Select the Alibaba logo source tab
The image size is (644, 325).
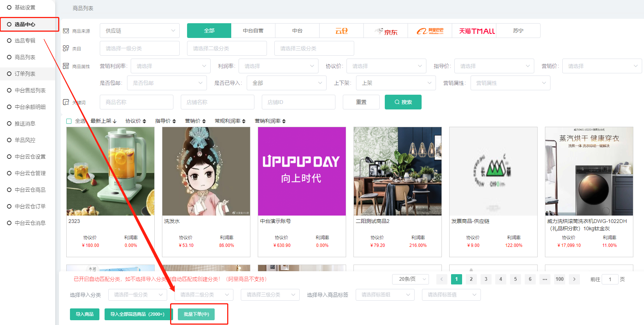click(430, 31)
